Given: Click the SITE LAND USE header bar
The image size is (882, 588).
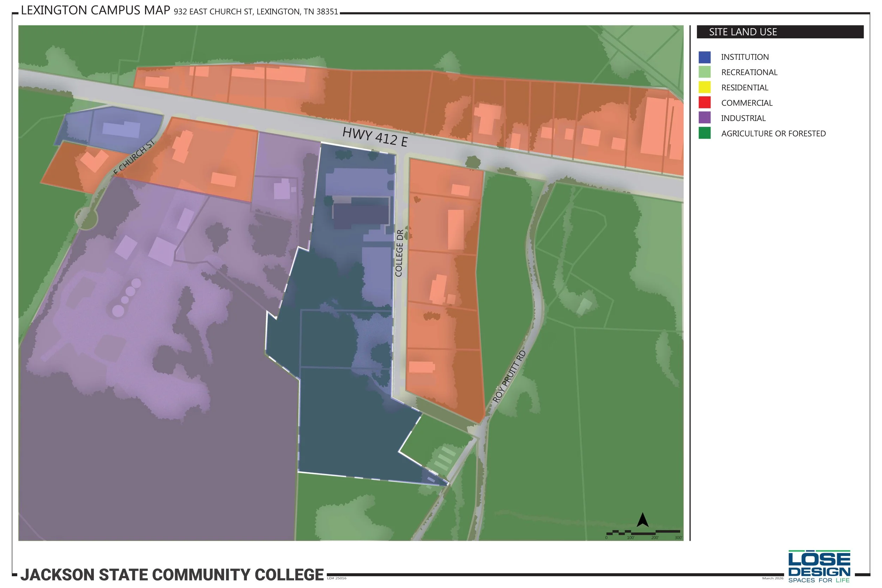Looking at the screenshot, I should pyautogui.click(x=780, y=32).
